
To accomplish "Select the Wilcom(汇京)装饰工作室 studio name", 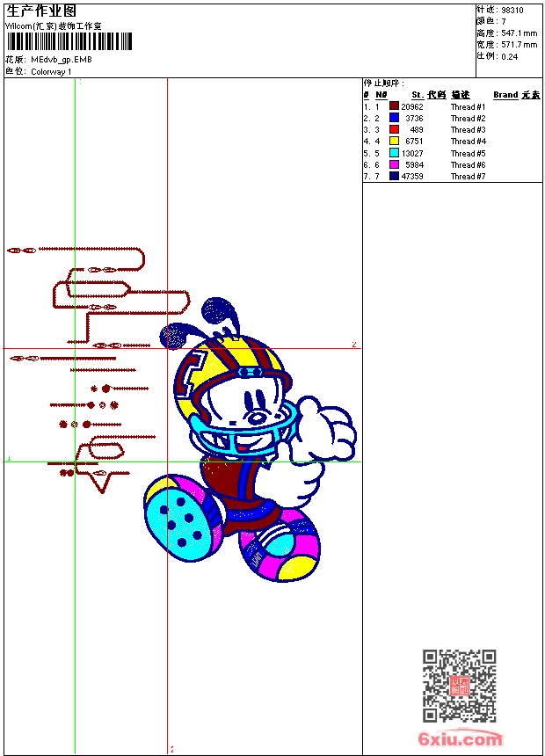I will (54, 26).
